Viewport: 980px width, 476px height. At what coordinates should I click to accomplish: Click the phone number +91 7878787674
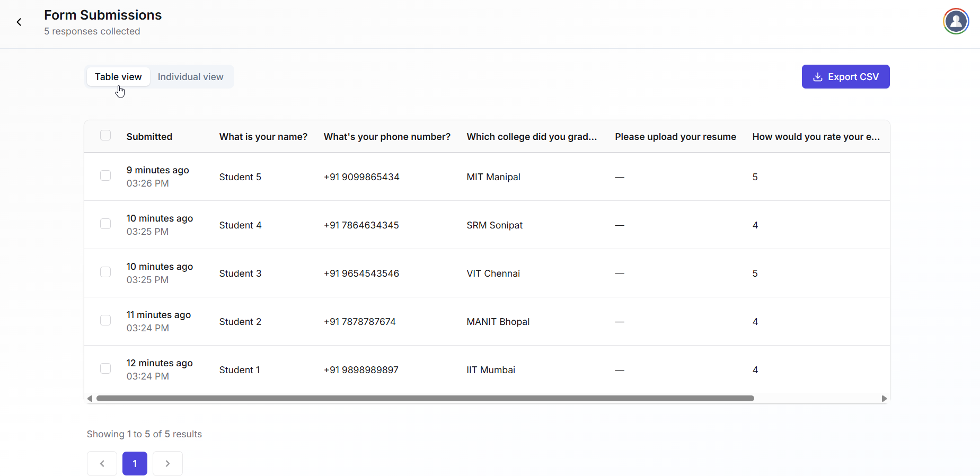click(x=359, y=322)
